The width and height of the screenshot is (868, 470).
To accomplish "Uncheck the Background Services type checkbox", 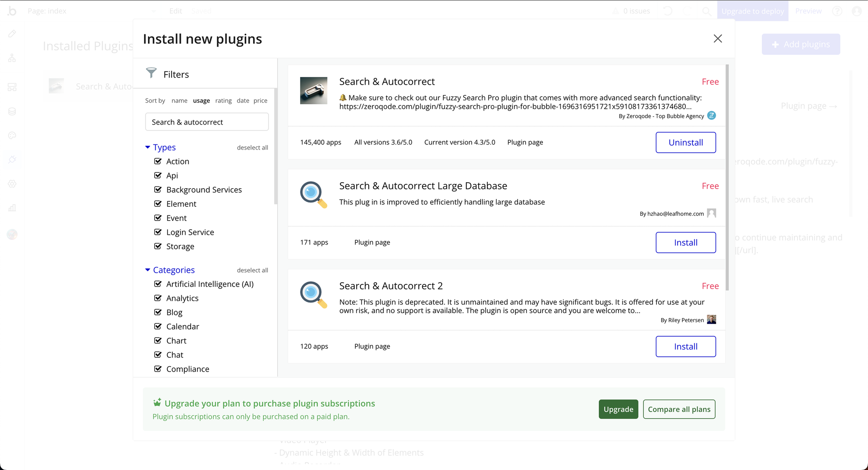I will [x=158, y=189].
